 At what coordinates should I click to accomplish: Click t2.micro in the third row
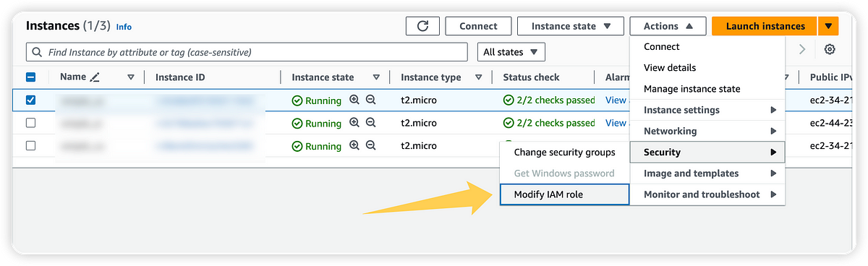pyautogui.click(x=419, y=145)
